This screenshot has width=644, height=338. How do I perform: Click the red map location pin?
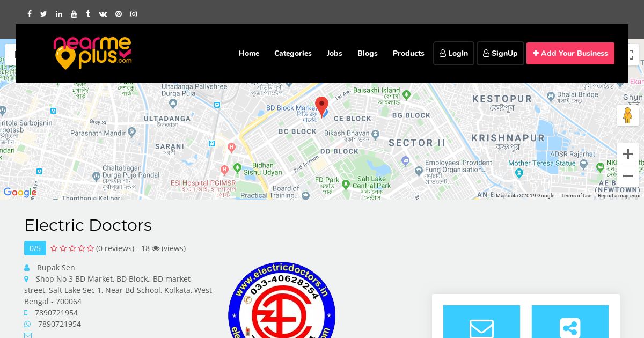point(321,107)
